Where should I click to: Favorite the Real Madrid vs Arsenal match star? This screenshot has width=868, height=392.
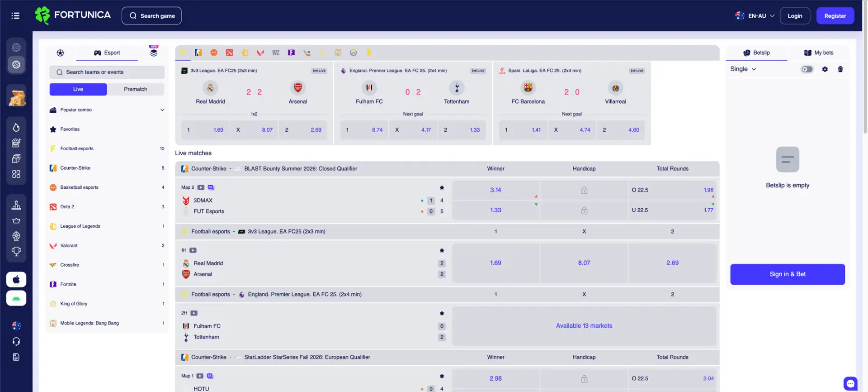click(x=442, y=250)
